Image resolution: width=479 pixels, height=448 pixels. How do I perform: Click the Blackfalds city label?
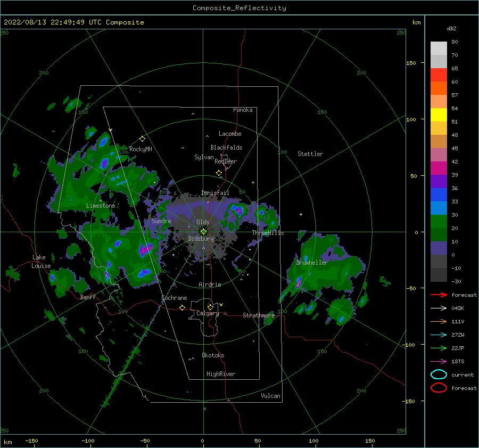[x=226, y=148]
